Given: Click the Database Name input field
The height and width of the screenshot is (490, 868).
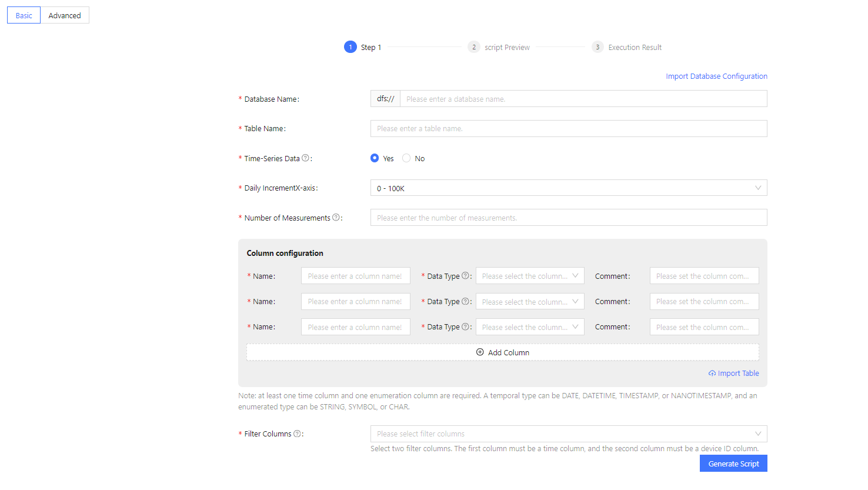Looking at the screenshot, I should coord(583,99).
